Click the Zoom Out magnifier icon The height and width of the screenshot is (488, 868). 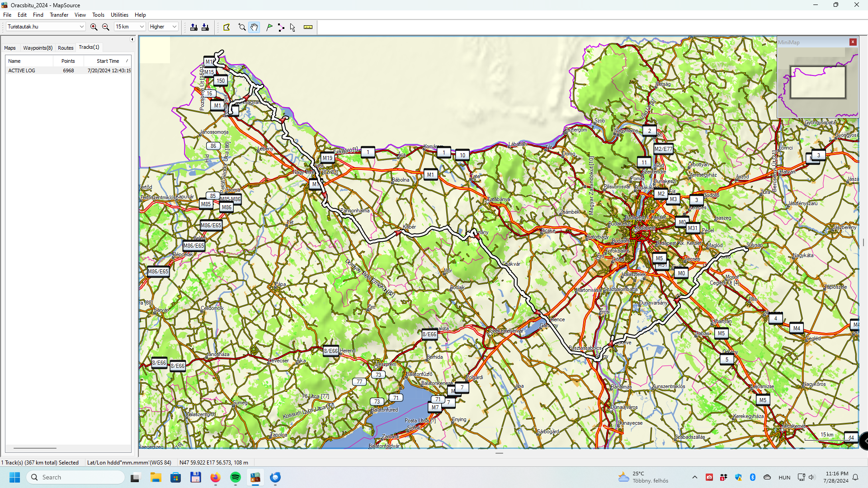point(106,27)
